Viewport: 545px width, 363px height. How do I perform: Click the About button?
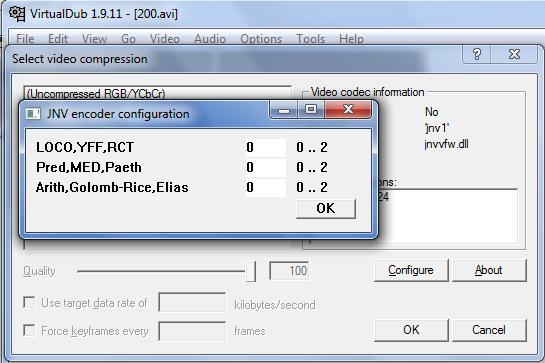(x=489, y=270)
